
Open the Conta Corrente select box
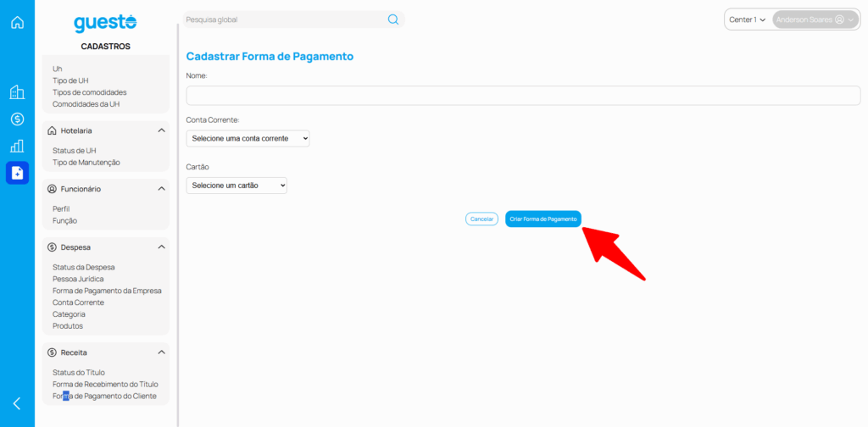(x=248, y=138)
